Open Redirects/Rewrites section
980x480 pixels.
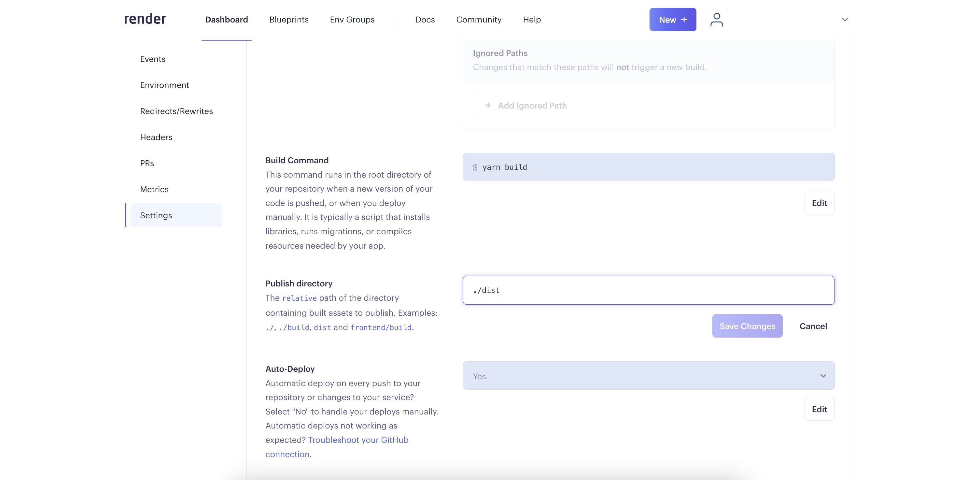click(176, 111)
